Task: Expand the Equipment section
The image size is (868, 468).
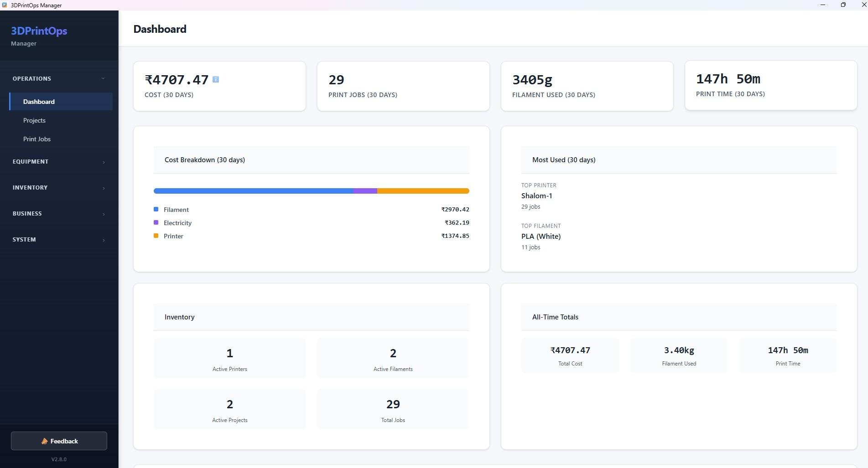Action: [x=59, y=162]
